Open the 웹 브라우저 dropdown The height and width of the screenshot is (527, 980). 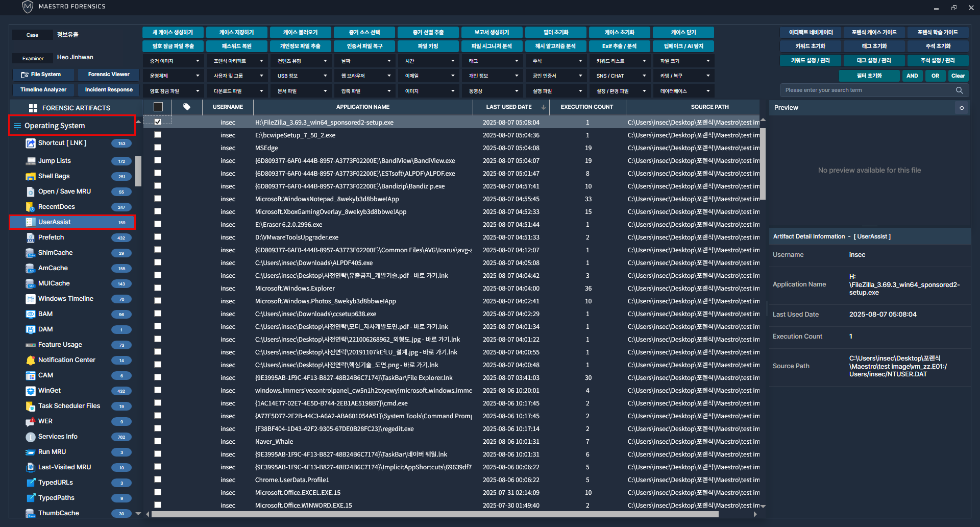tap(365, 76)
